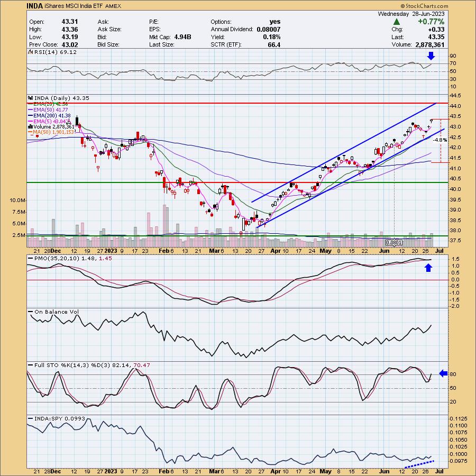476x476 pixels.
Task: Click the green up-triangle change indicator
Action: coord(397,22)
